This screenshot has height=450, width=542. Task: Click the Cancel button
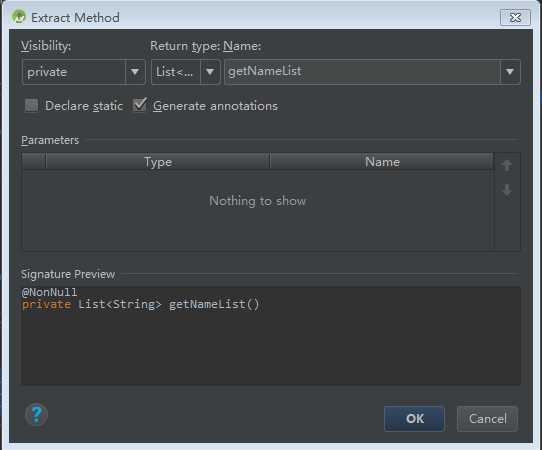click(x=487, y=419)
